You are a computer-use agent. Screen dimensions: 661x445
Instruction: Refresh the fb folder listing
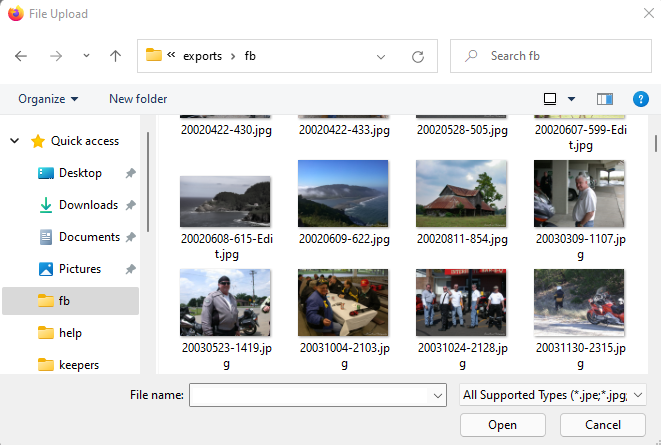tap(418, 56)
